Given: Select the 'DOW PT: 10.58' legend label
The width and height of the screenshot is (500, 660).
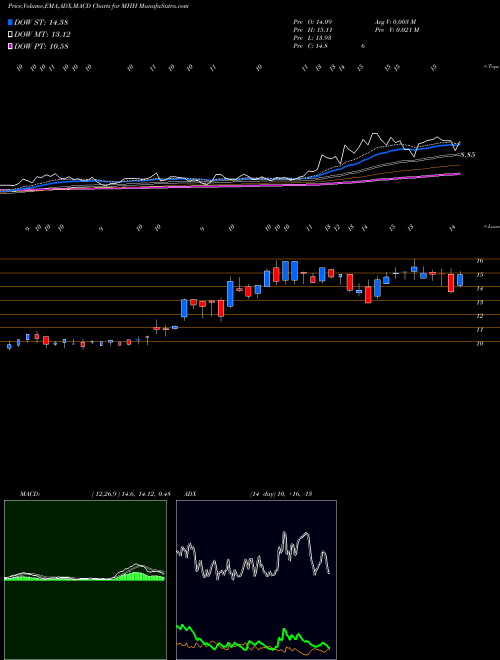Looking at the screenshot, I should 41,46.
